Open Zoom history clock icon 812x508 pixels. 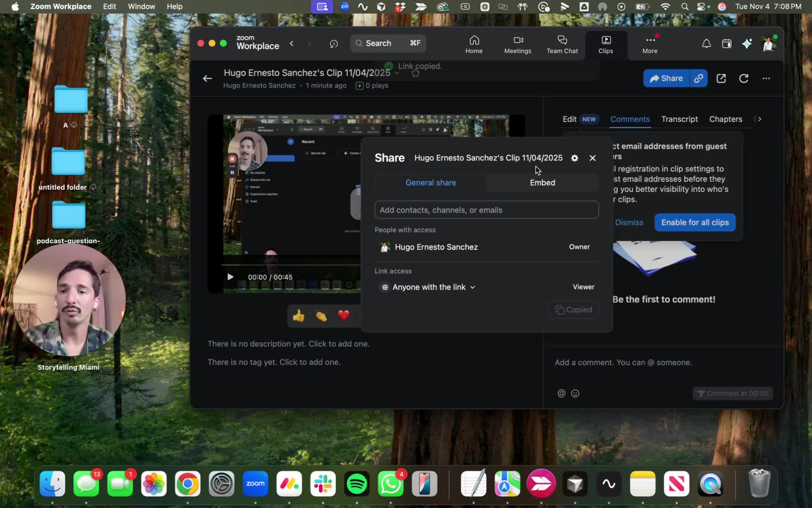334,44
